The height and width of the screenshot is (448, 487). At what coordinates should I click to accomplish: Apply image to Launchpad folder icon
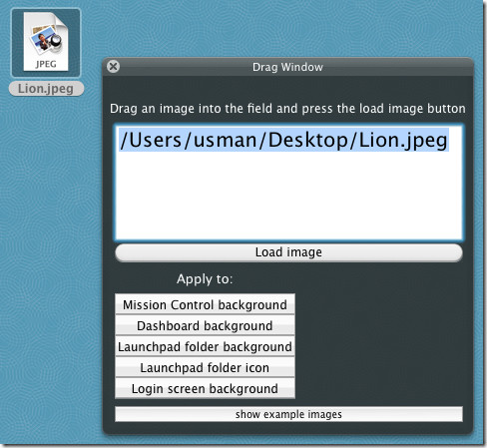click(205, 367)
